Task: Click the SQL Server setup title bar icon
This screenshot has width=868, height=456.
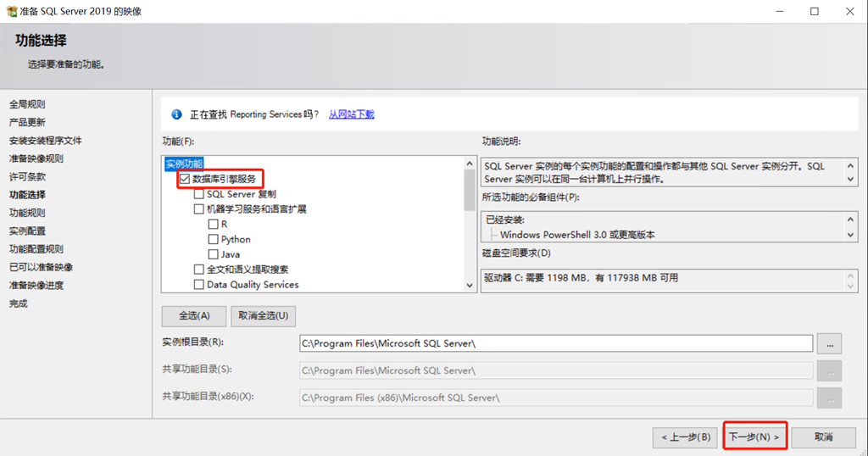Action: (11, 11)
